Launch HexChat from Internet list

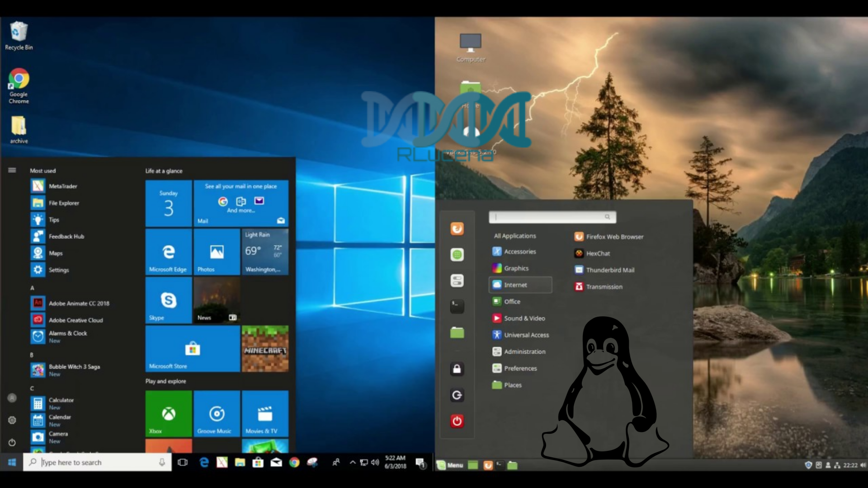tap(592, 253)
